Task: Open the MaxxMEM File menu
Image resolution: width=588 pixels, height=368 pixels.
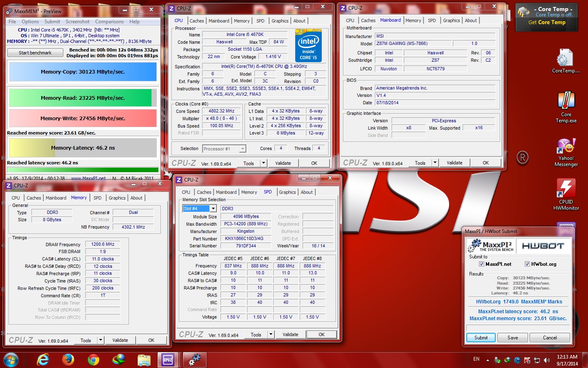Action: 12,22
